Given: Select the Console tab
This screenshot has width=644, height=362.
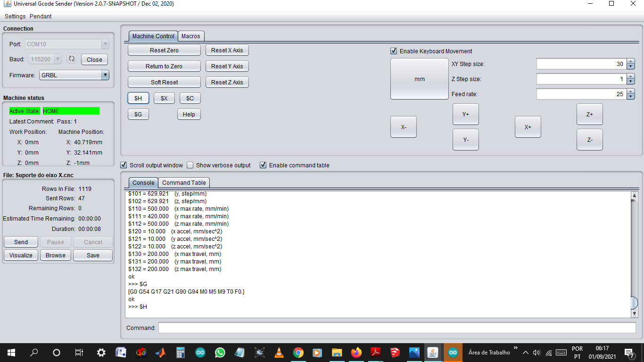Looking at the screenshot, I should coord(143,182).
